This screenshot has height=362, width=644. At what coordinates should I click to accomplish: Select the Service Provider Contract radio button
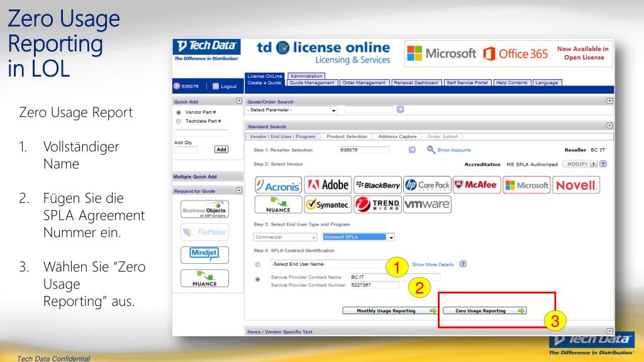257,280
